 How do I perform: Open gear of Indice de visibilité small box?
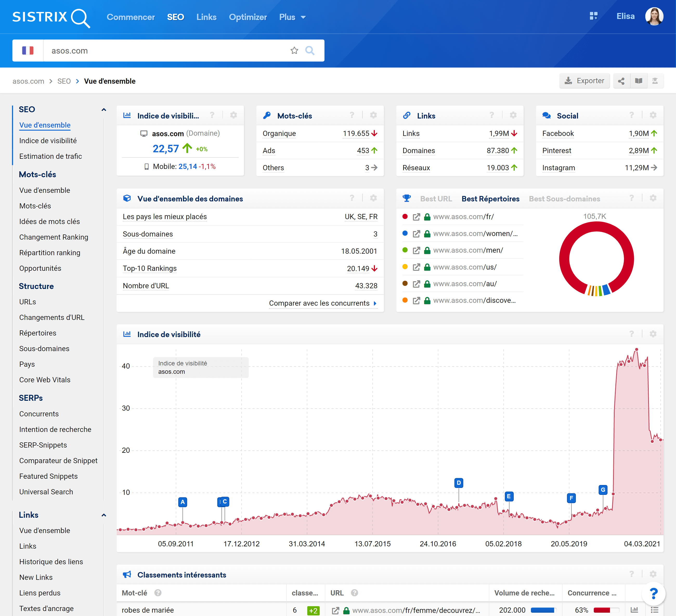233,115
